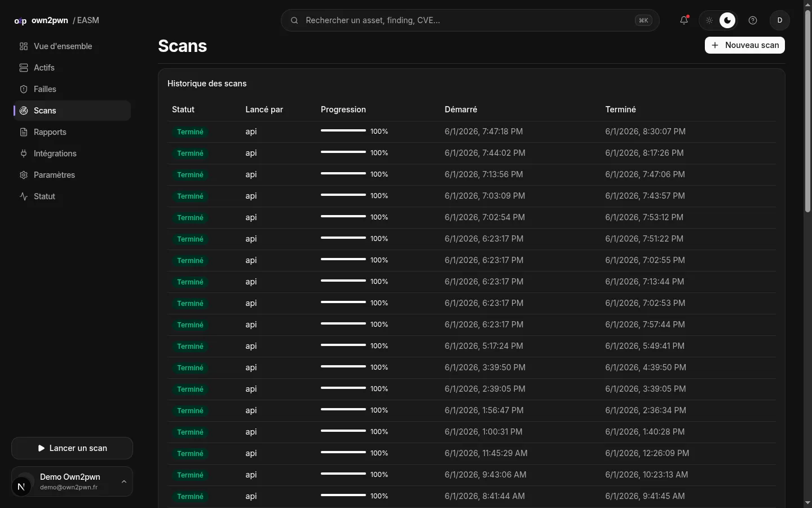Select start time '6/1/2026, 3:39:50 PM'

[485, 367]
